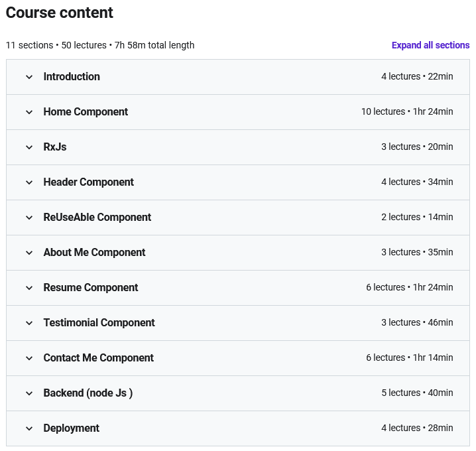Click the Resume Component chevron arrow
This screenshot has height=451, width=476.
[29, 288]
